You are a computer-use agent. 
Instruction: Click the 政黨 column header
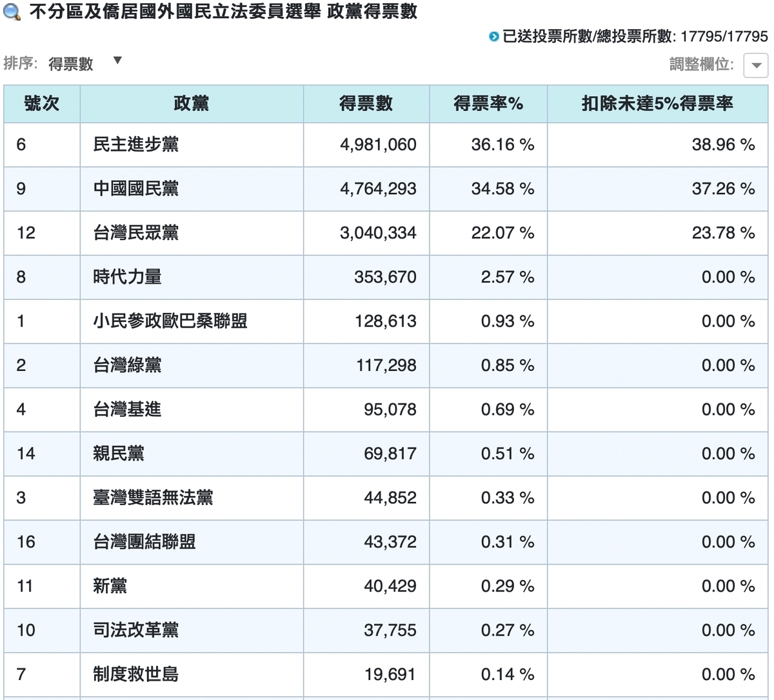coord(192,104)
